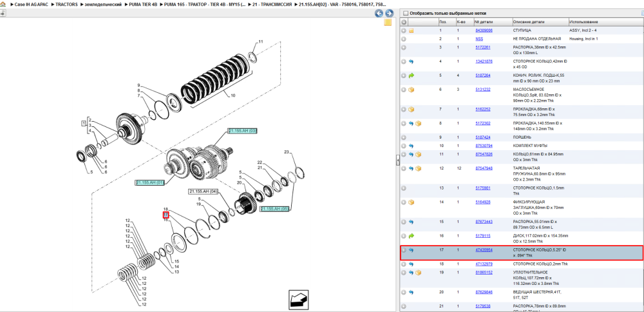Open diagram reference 21.155.AH (01)

[x=150, y=182]
